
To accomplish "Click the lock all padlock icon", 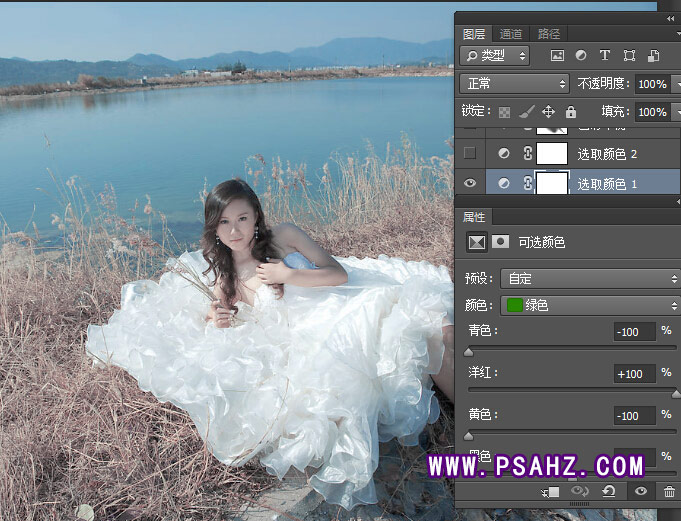I will 570,113.
